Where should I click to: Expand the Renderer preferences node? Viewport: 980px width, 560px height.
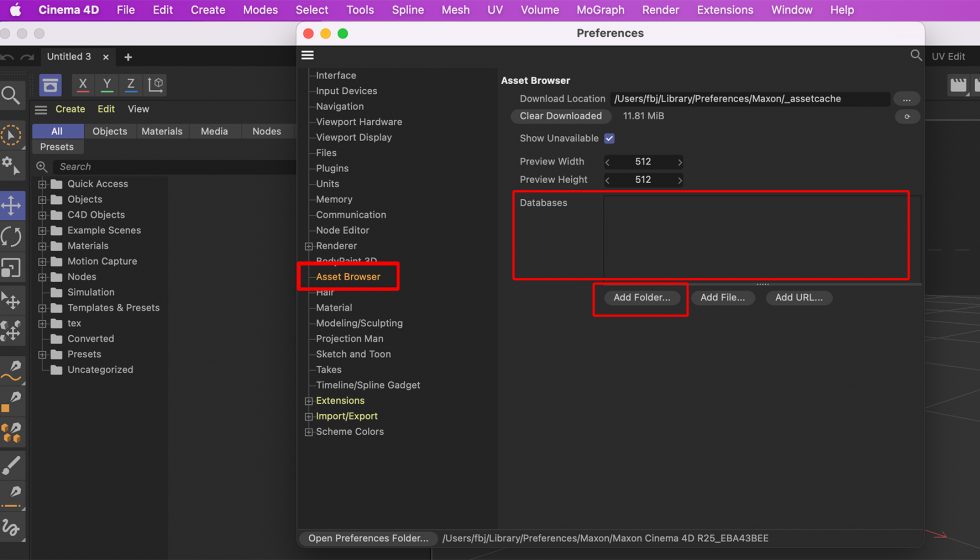[x=309, y=246]
